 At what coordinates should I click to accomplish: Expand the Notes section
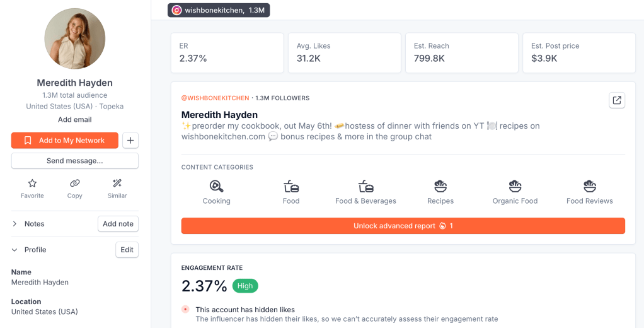(x=14, y=224)
